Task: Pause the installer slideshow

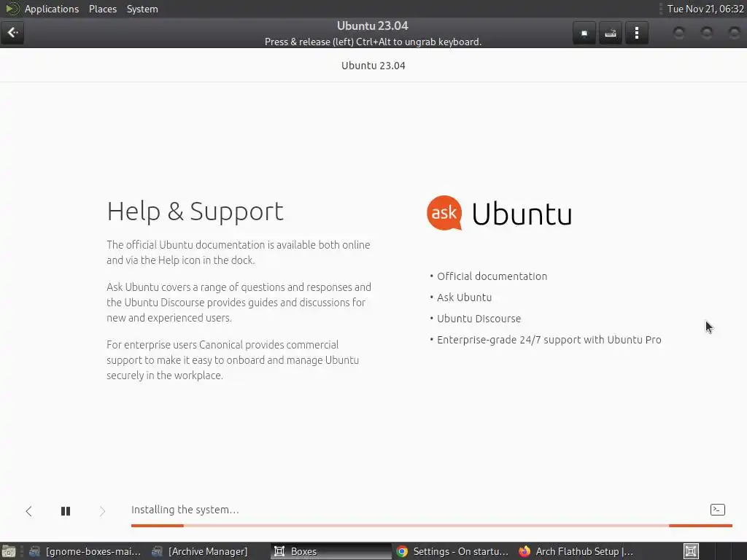Action: (66, 511)
